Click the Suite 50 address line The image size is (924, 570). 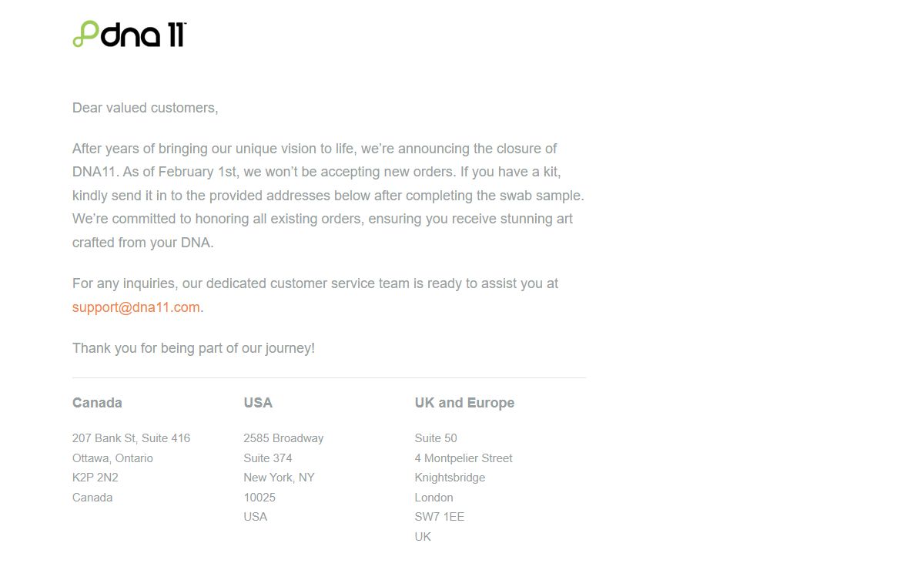tap(436, 438)
